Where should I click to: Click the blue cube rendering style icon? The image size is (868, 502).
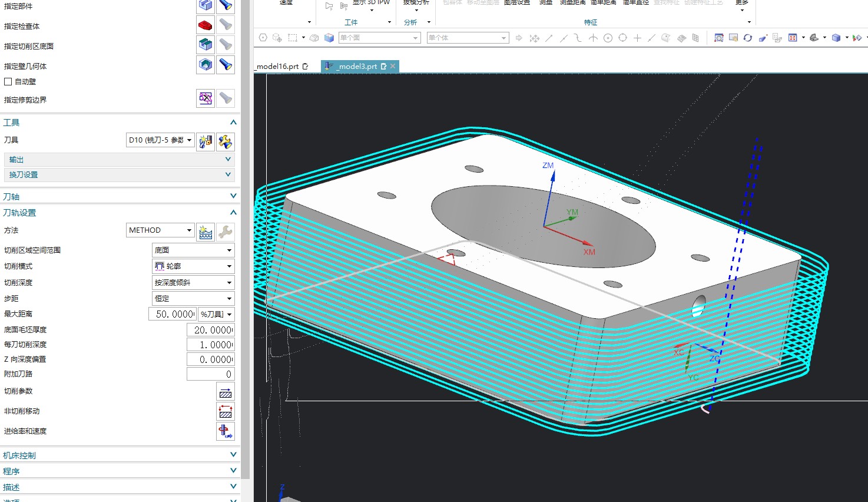coord(836,38)
